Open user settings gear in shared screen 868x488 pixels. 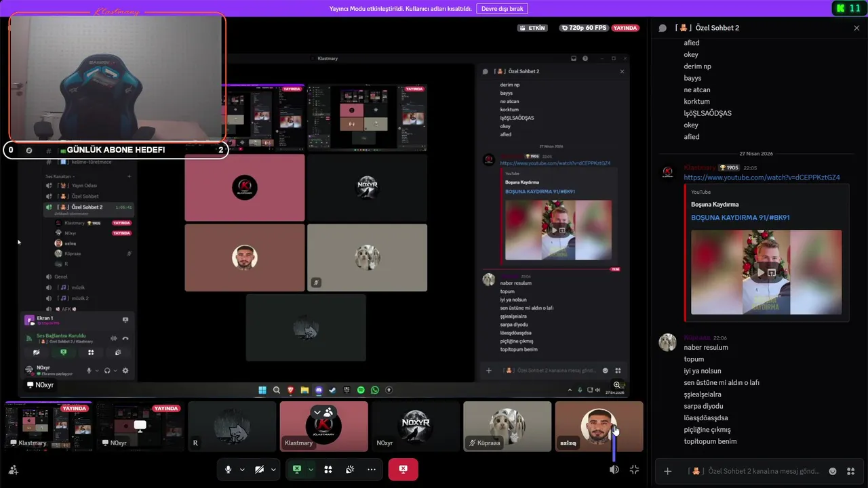tap(125, 371)
